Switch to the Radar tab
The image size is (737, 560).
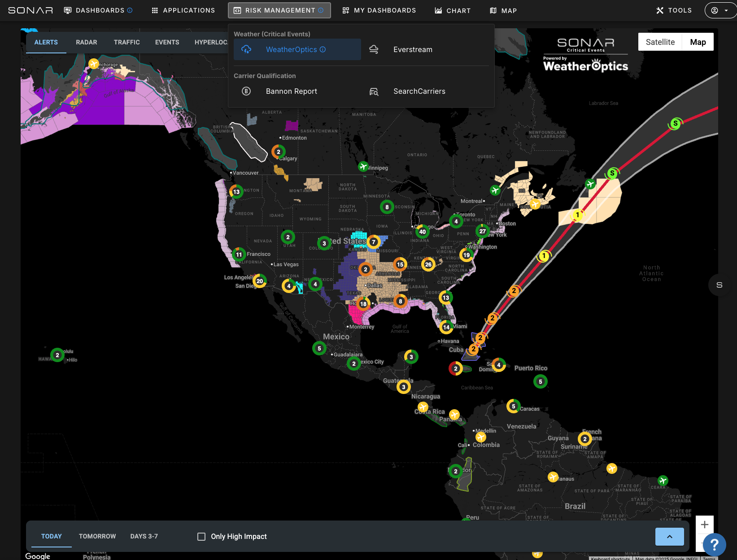[87, 42]
